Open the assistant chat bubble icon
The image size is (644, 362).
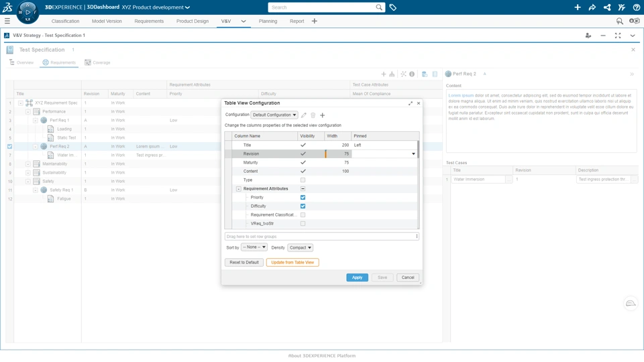tap(631, 304)
